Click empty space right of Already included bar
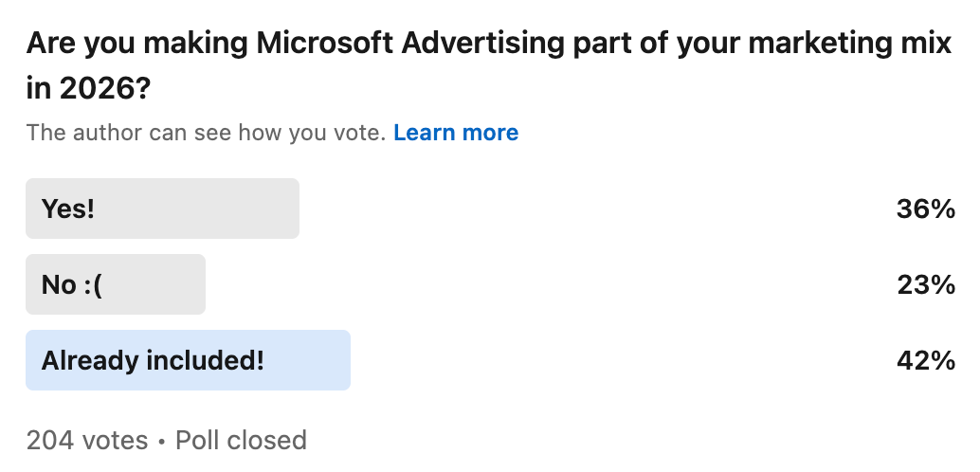980x472 pixels. coord(616,360)
